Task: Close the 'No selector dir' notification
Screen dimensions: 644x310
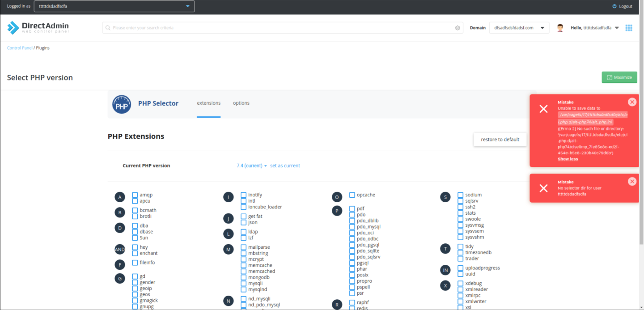Action: click(x=632, y=182)
